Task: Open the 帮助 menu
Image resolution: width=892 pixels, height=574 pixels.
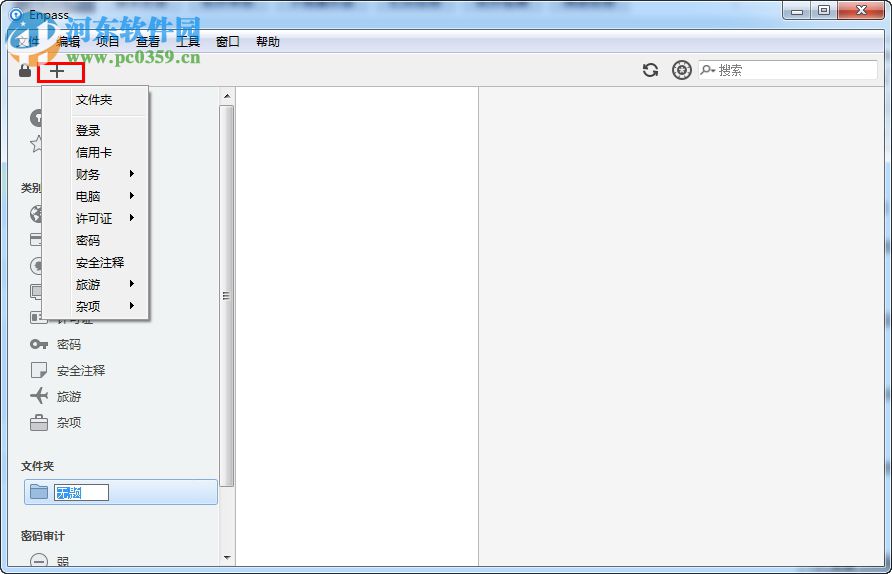Action: [267, 42]
